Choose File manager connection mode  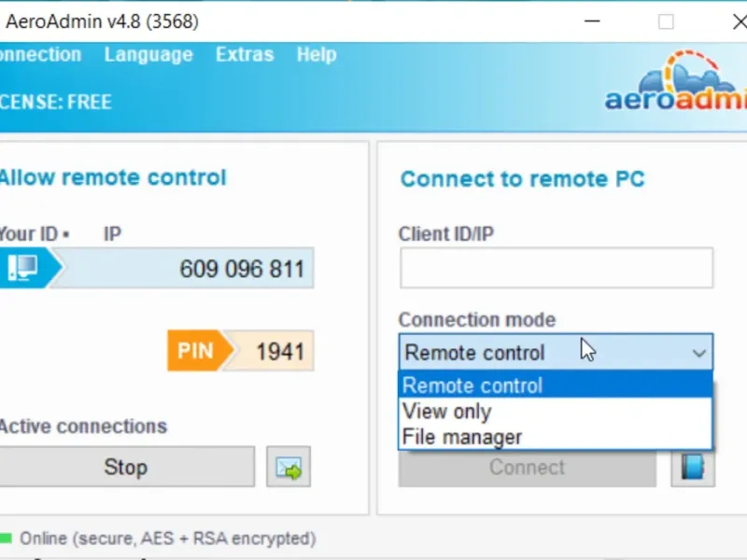(556, 437)
